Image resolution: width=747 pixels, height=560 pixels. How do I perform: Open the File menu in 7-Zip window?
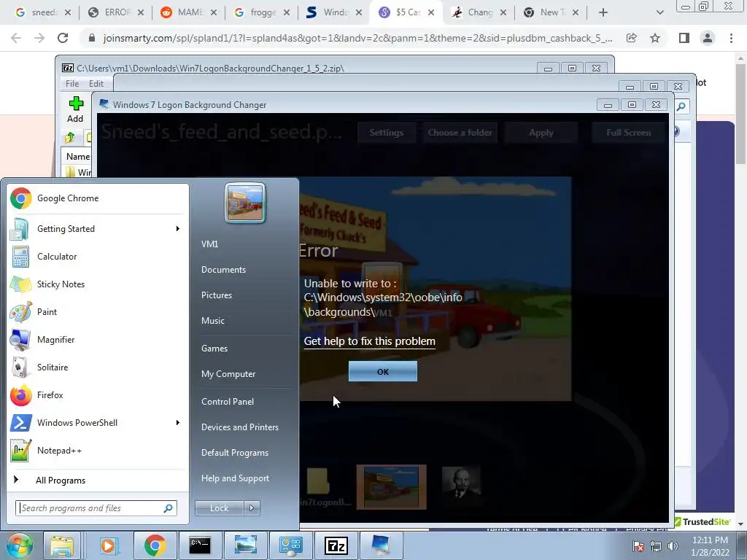click(x=72, y=84)
